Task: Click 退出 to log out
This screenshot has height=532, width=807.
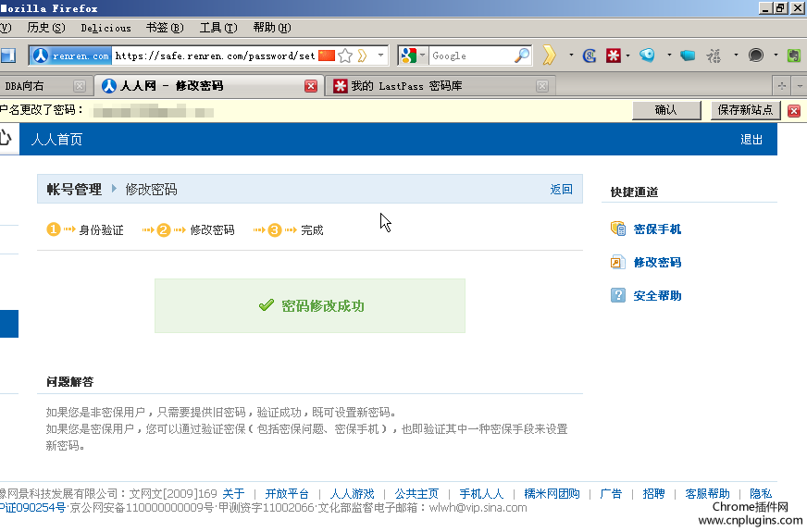Action: (x=751, y=140)
